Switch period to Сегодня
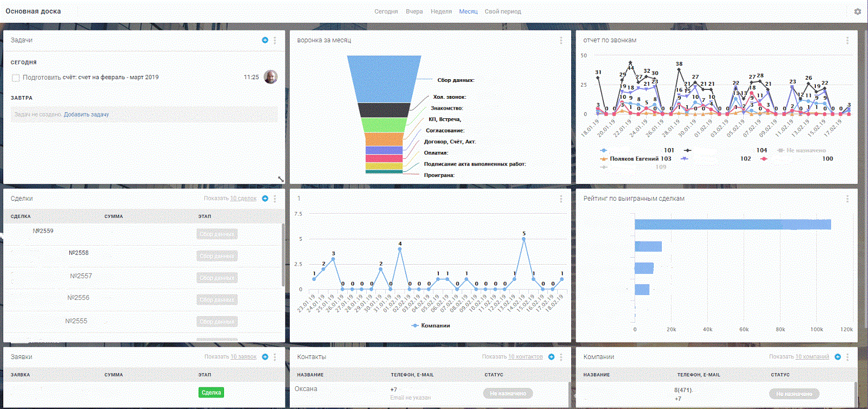 386,11
